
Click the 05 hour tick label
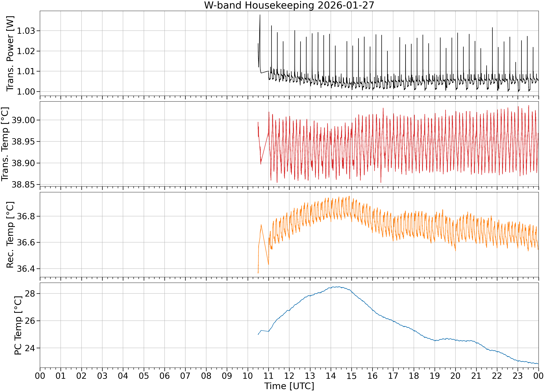(144, 376)
